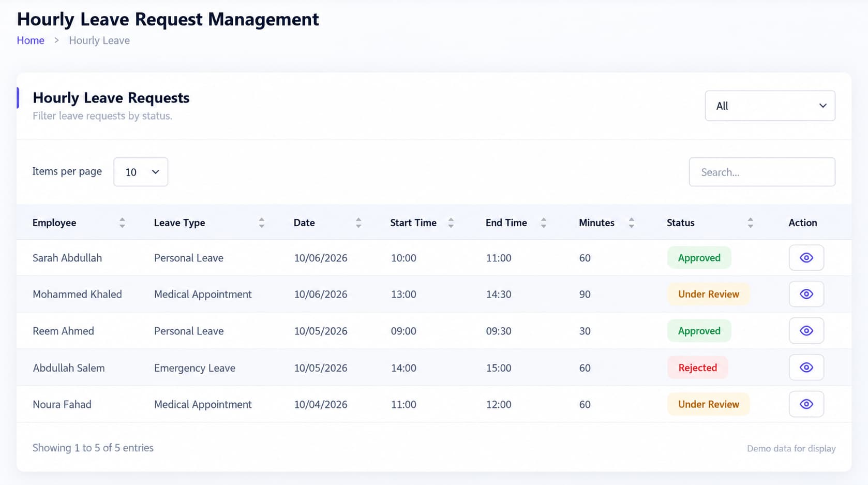Click the 12:00 end time cell

[x=499, y=404]
